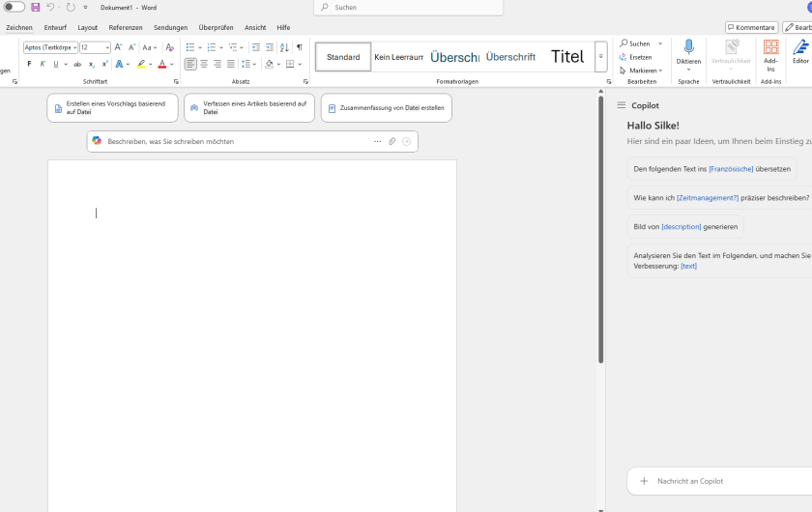Align text right

coord(217,64)
